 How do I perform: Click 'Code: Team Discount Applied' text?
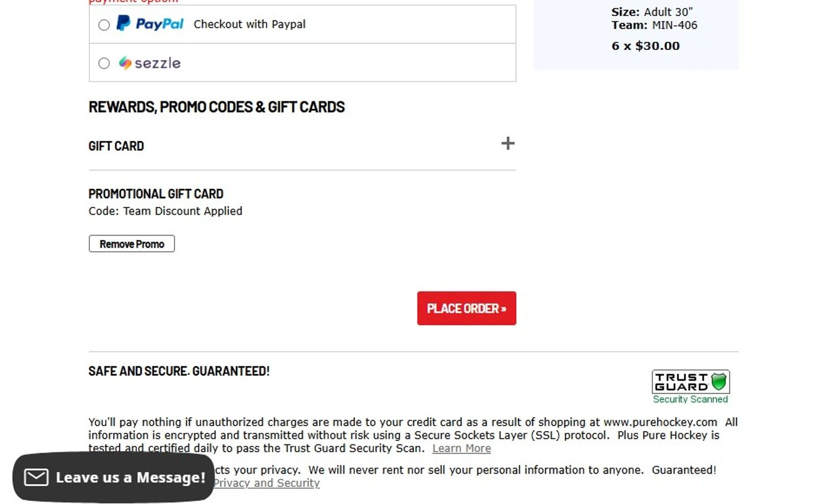(165, 211)
